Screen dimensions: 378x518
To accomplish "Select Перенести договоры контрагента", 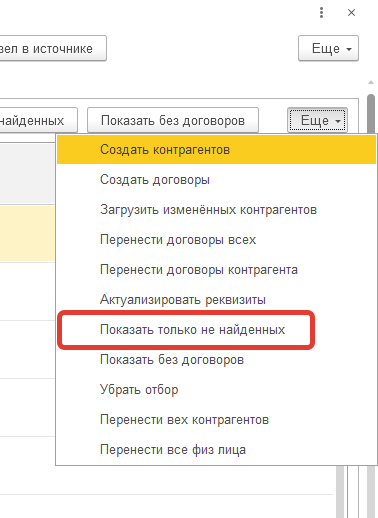I will click(216, 270).
